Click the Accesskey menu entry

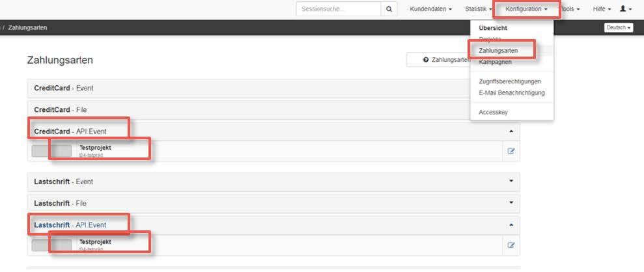[x=493, y=112]
